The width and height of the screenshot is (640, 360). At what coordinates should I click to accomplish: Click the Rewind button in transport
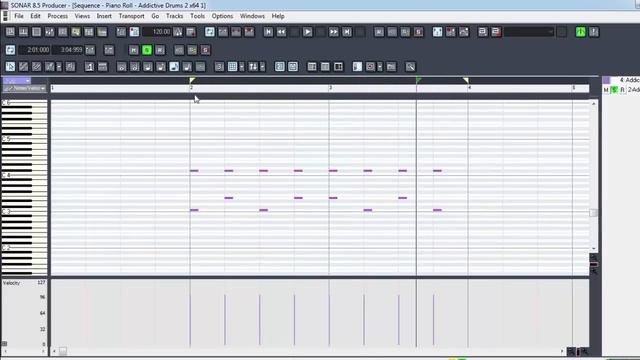pyautogui.click(x=281, y=32)
